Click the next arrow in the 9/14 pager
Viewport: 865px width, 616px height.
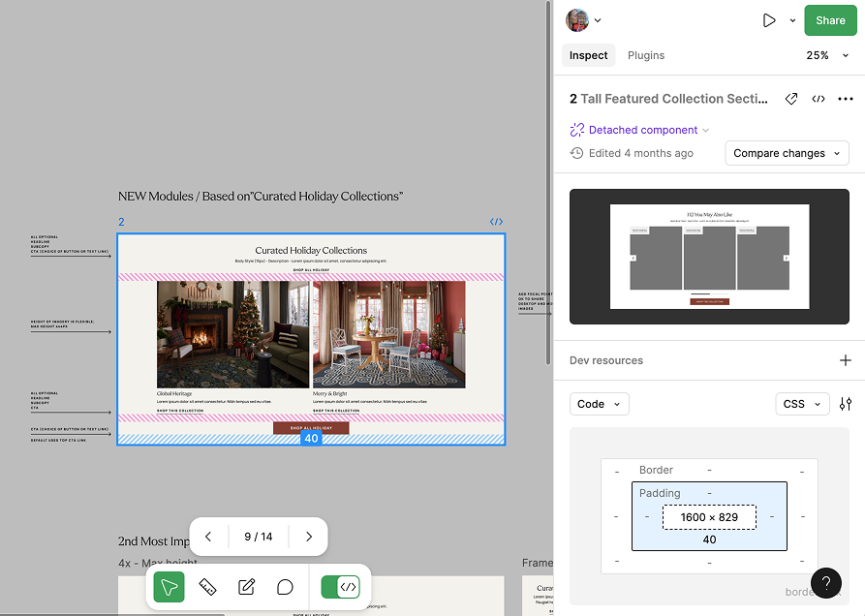coord(307,537)
